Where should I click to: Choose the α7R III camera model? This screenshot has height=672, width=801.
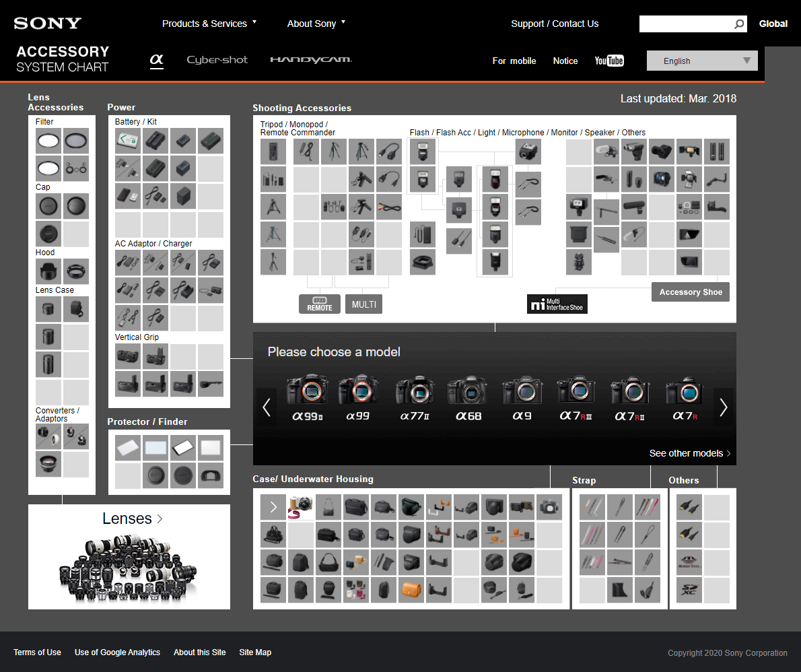[x=576, y=398]
